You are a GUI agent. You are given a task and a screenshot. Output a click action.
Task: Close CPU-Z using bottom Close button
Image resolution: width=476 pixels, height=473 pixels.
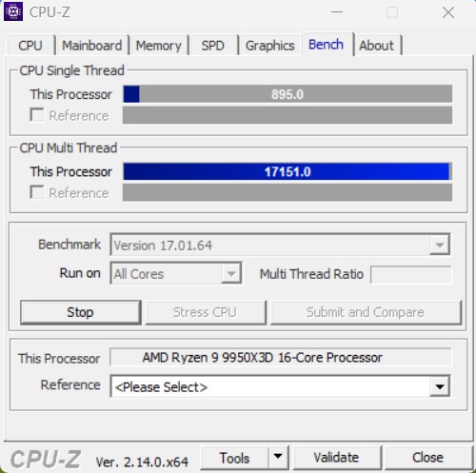tap(427, 458)
